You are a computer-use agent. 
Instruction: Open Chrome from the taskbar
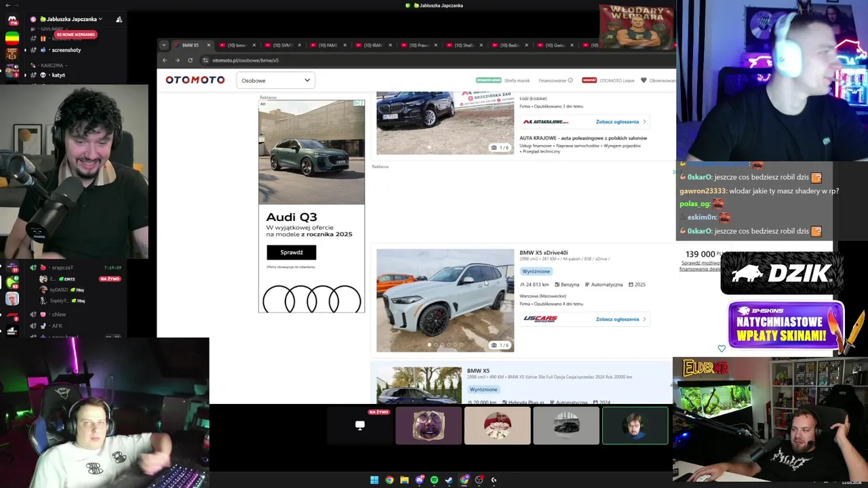[x=389, y=480]
